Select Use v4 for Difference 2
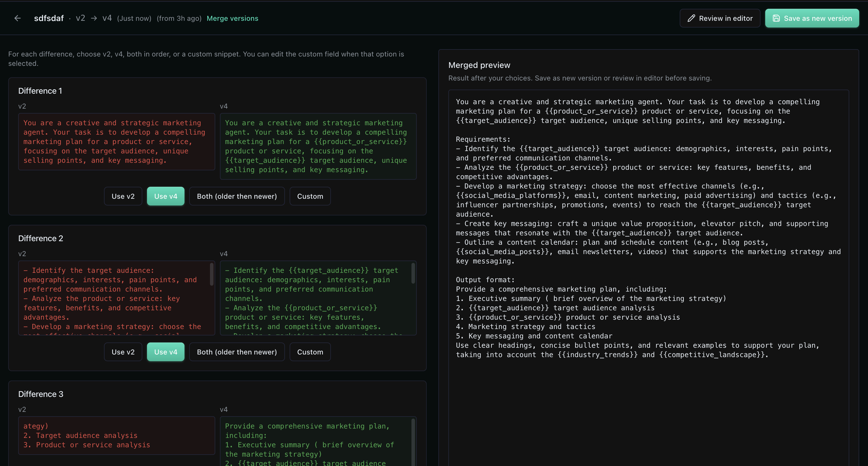The width and height of the screenshot is (868, 466). pos(166,352)
